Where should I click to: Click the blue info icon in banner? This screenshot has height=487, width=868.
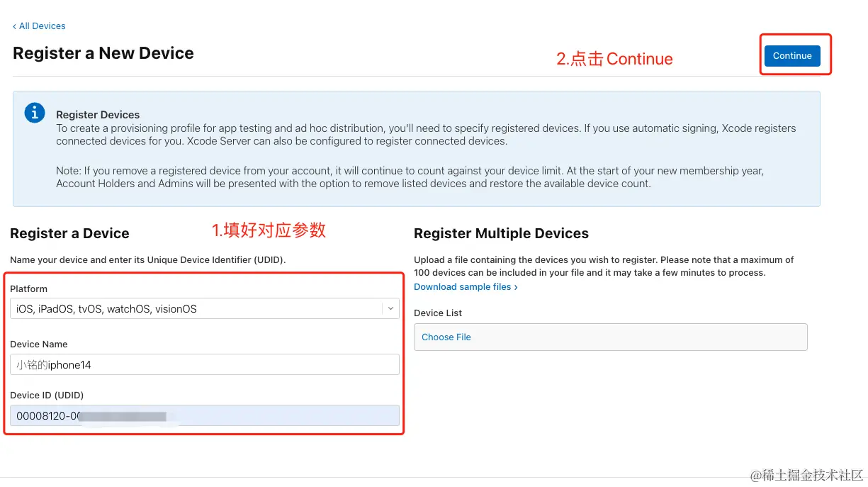coord(35,113)
